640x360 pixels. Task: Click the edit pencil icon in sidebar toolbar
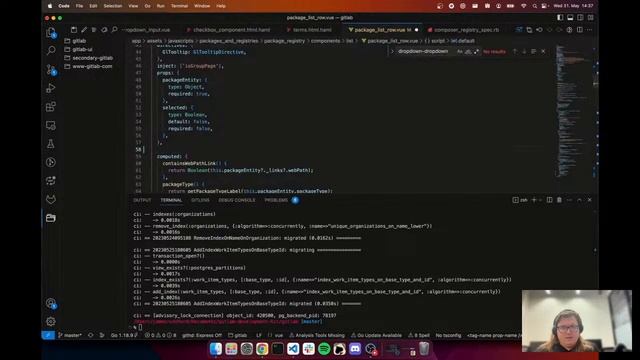point(84,30)
